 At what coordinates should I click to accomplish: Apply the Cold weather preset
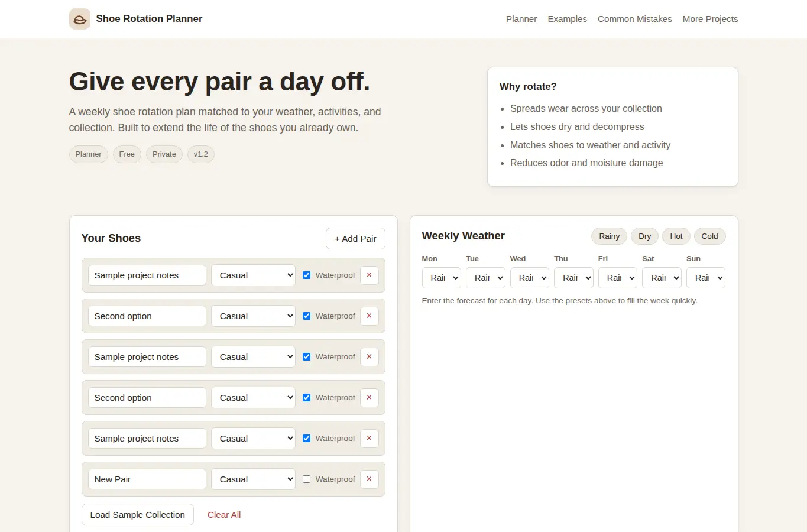709,236
